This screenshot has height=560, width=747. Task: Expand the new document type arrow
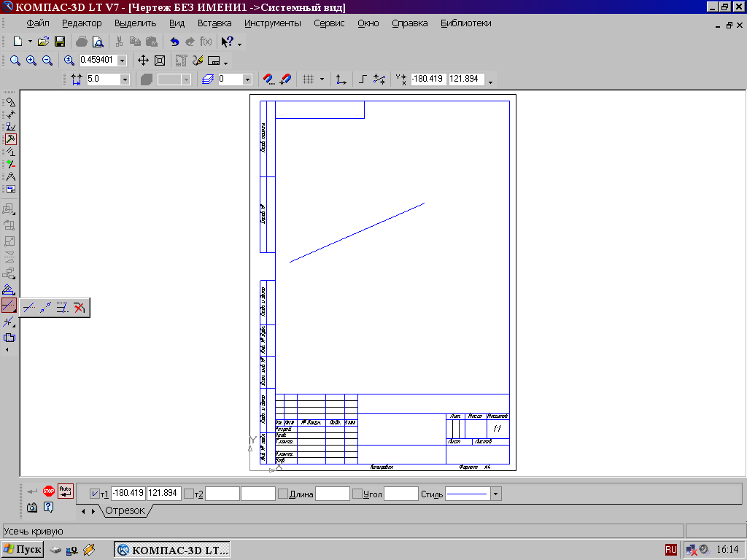29,42
